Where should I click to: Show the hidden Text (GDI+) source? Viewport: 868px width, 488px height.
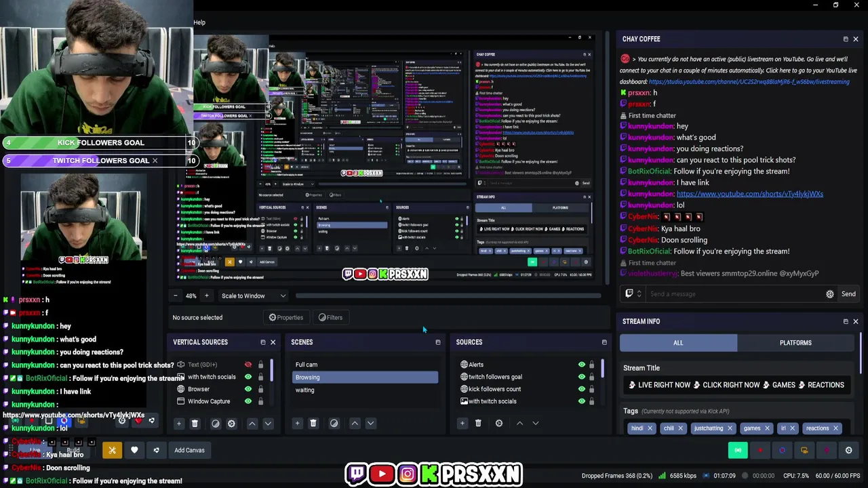click(x=248, y=365)
